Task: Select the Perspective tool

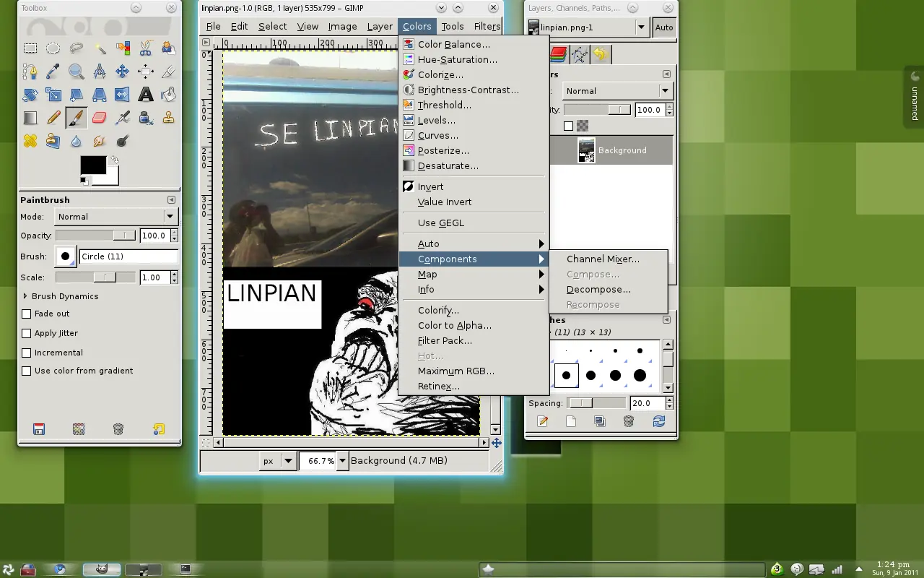Action: 100,95
